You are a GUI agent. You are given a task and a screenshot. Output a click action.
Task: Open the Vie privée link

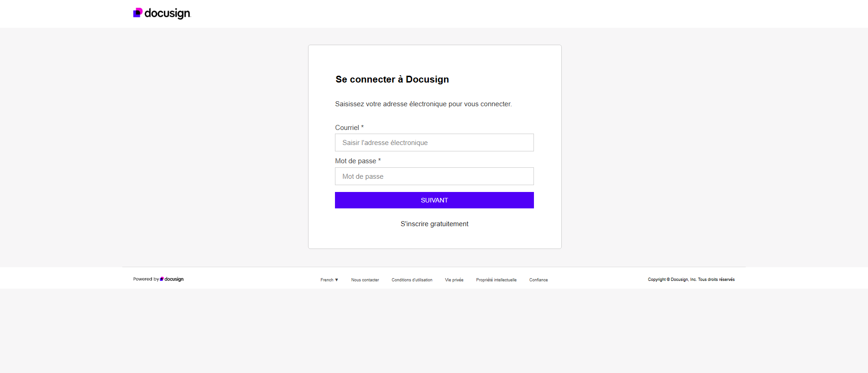point(454,280)
